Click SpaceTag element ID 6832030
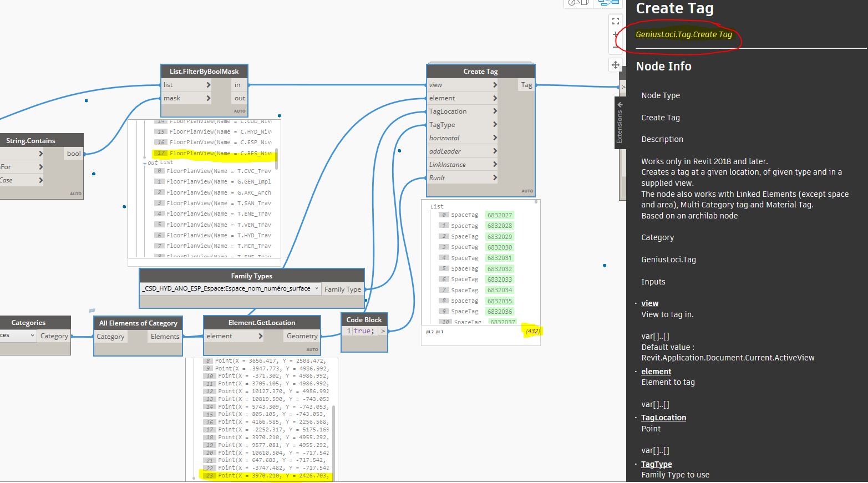The height and width of the screenshot is (483, 868). click(500, 247)
